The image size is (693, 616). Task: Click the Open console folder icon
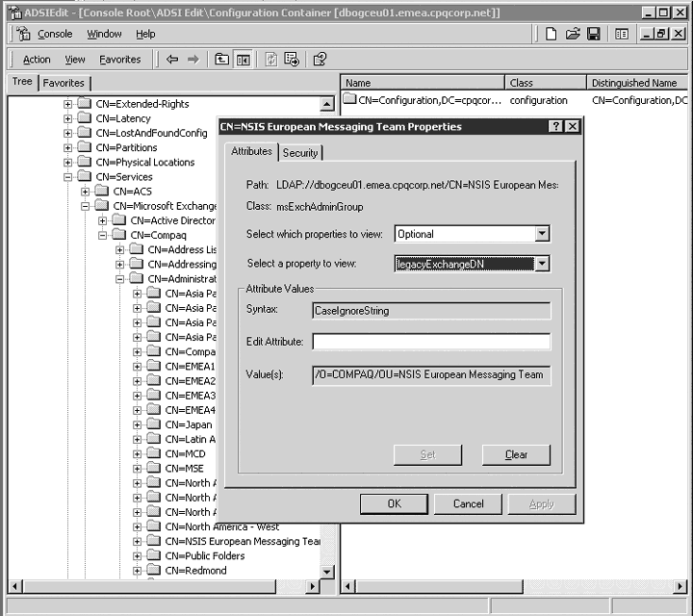(573, 35)
